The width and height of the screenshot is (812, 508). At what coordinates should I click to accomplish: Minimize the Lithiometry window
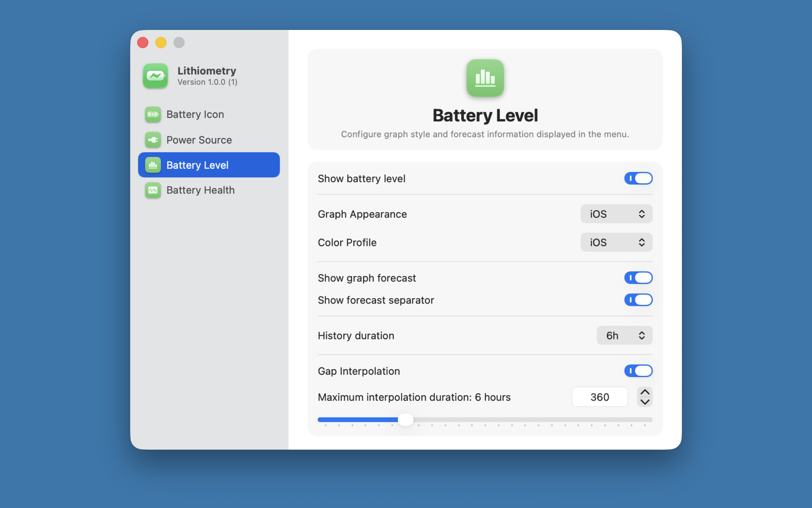point(161,43)
